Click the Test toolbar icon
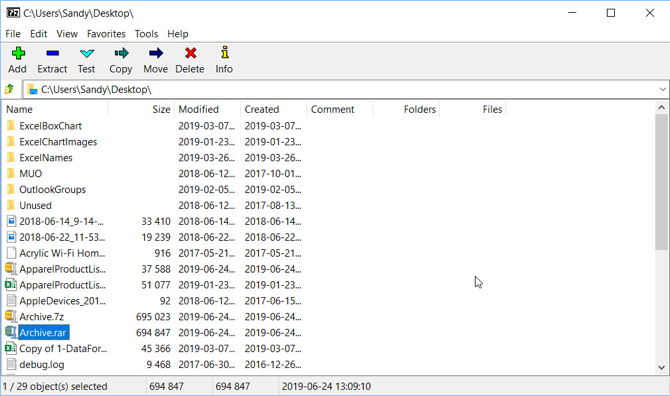The width and height of the screenshot is (670, 396). tap(87, 53)
